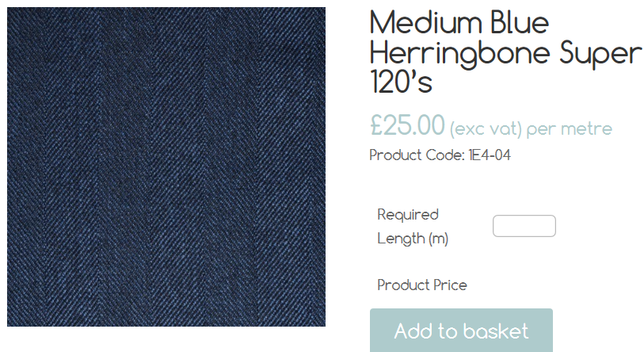Screen dimensions: 644x352
Task: Click the "(m)" unit in the length label
Action: point(439,239)
